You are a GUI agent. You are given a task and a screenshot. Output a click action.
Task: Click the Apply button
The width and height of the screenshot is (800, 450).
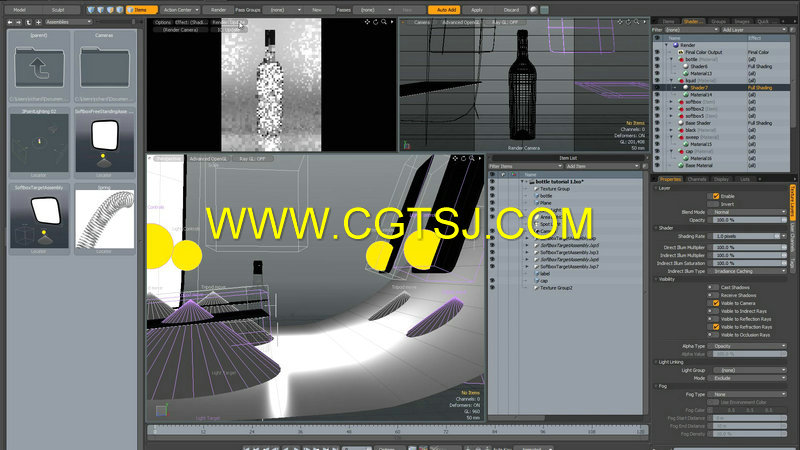tap(477, 10)
